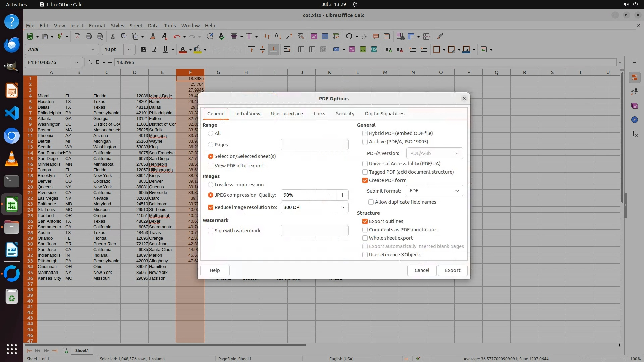Click the Sort Ascending toolbar icon
Image resolution: width=644 pixels, height=362 pixels.
point(278,36)
